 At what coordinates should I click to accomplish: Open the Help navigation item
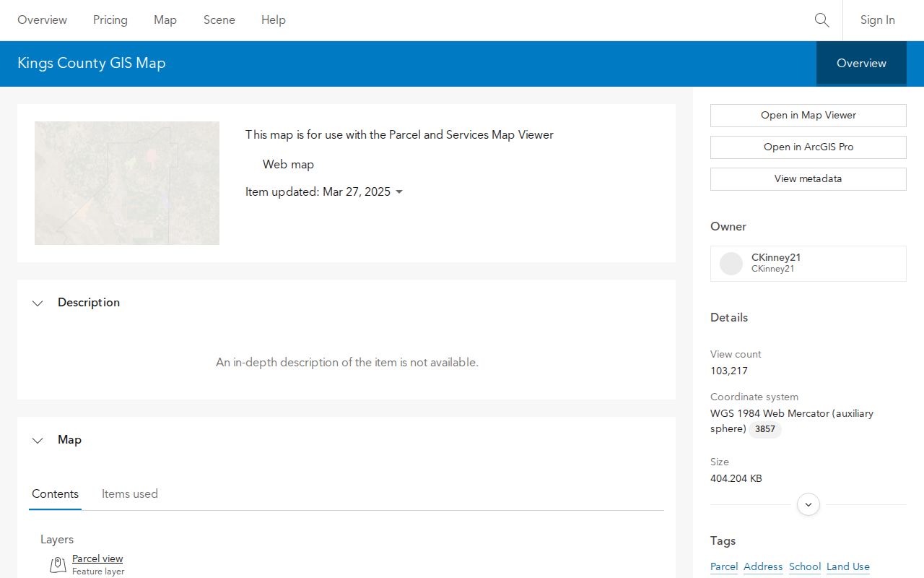(x=274, y=20)
